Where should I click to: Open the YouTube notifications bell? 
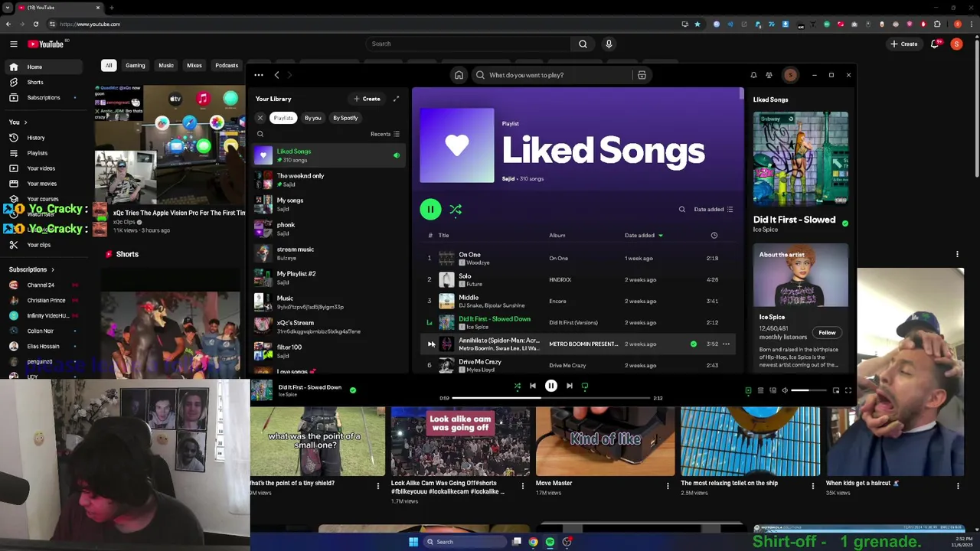935,44
